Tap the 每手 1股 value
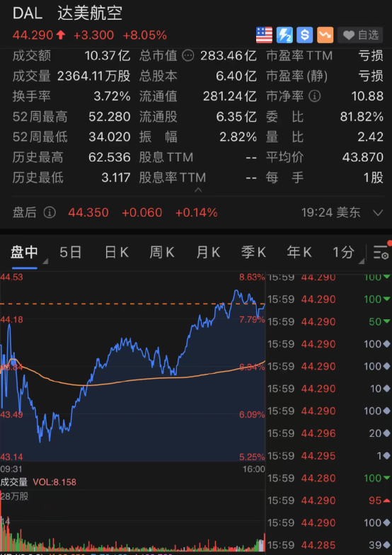The image size is (392, 555). 374,177
